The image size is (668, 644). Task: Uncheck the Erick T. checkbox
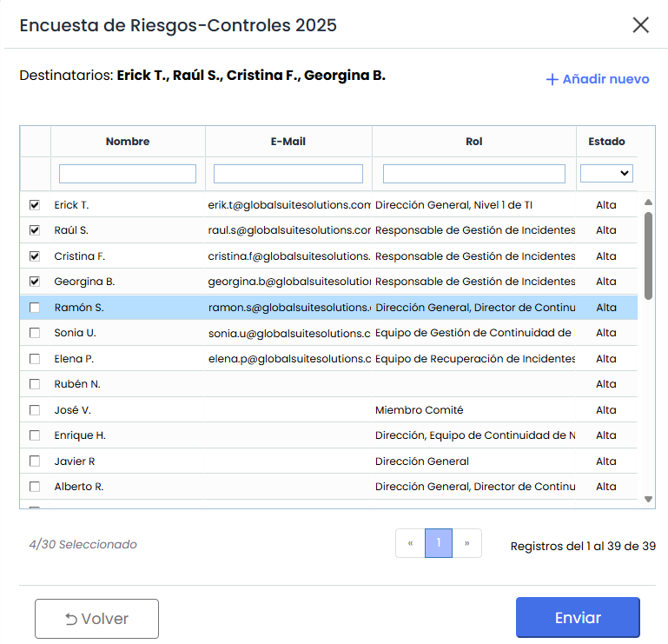(x=35, y=205)
